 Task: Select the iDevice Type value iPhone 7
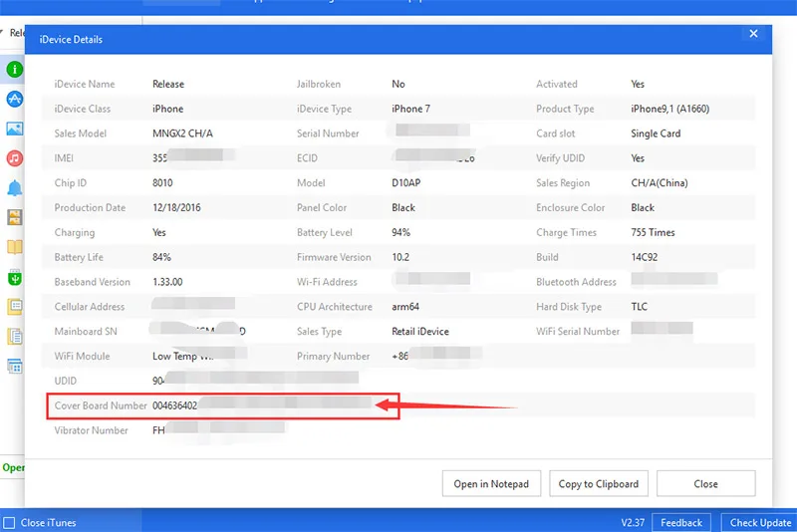coord(410,109)
